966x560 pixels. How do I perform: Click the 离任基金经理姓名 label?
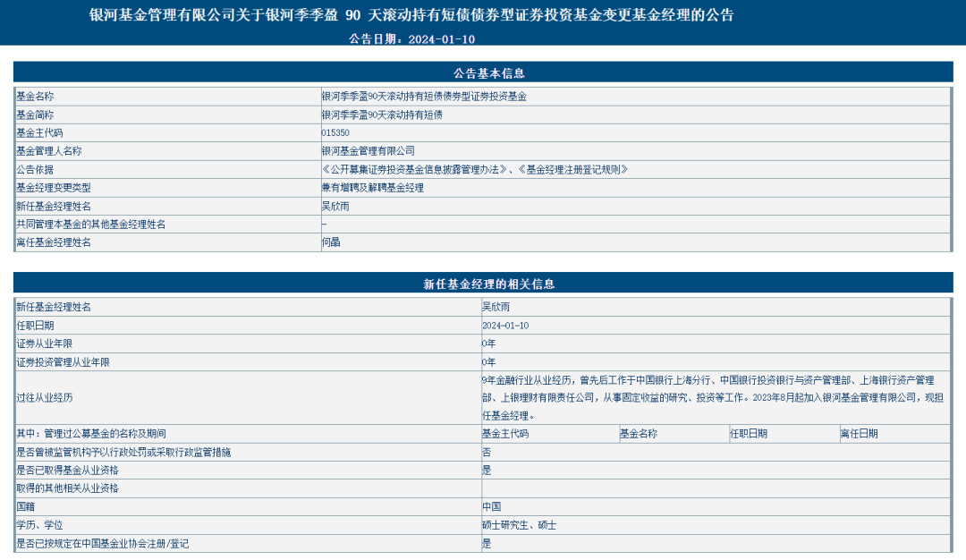tap(54, 242)
